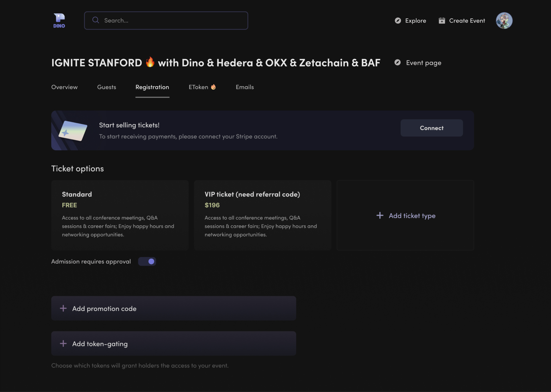
Task: Expand the Add promotion code section
Action: [x=174, y=308]
